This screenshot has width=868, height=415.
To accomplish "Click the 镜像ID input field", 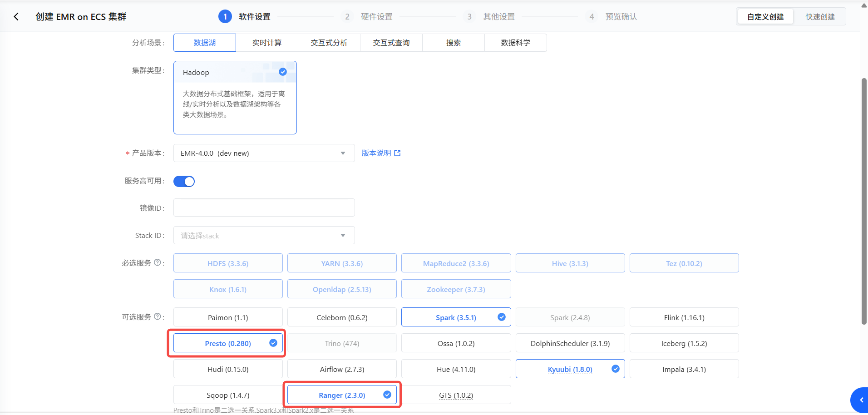I will [x=264, y=207].
